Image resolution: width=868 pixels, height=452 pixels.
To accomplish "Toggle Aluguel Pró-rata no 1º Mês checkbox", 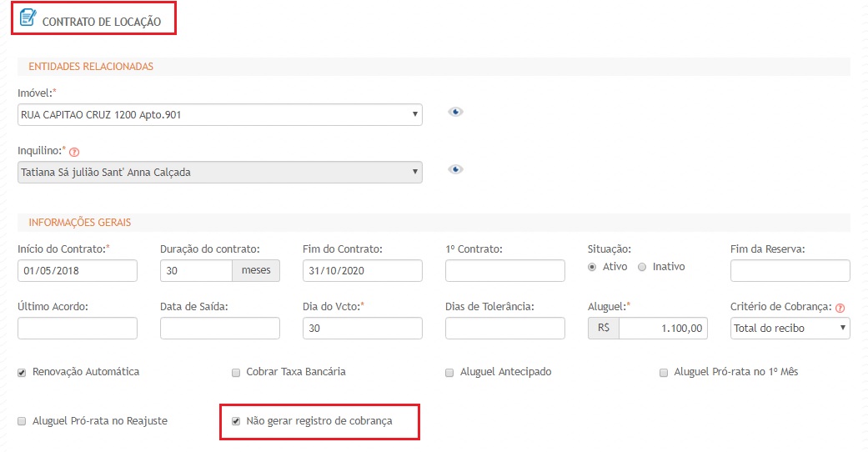I will coord(665,372).
